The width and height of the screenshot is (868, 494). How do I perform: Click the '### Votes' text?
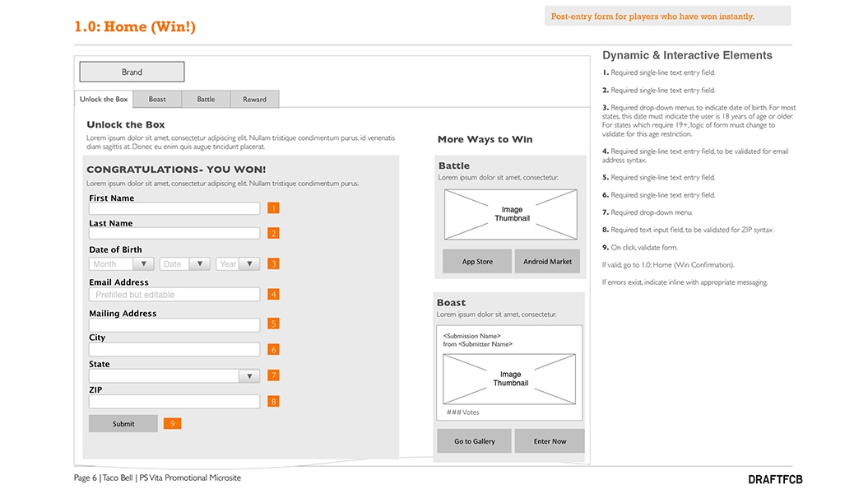point(462,412)
